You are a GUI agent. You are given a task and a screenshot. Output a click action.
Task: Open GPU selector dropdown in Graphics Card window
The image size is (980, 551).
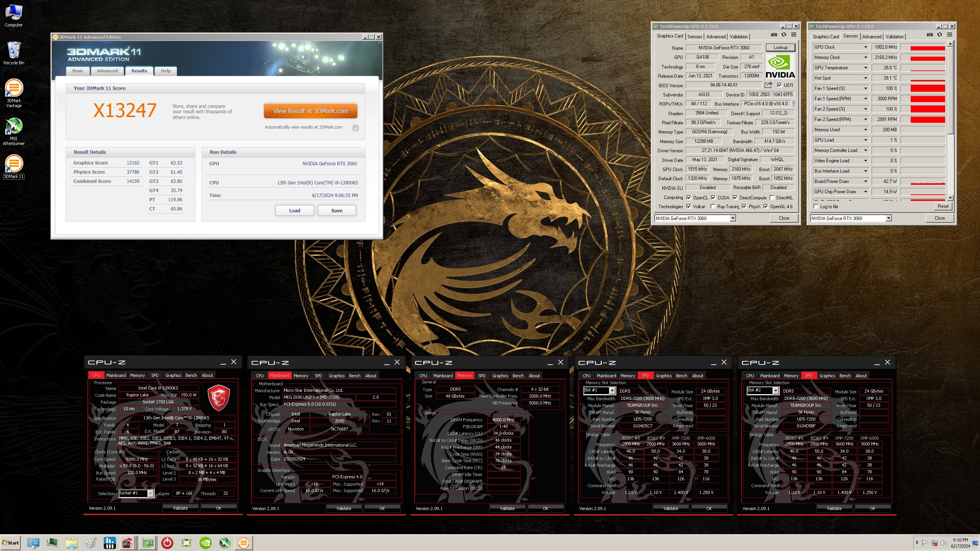click(733, 218)
